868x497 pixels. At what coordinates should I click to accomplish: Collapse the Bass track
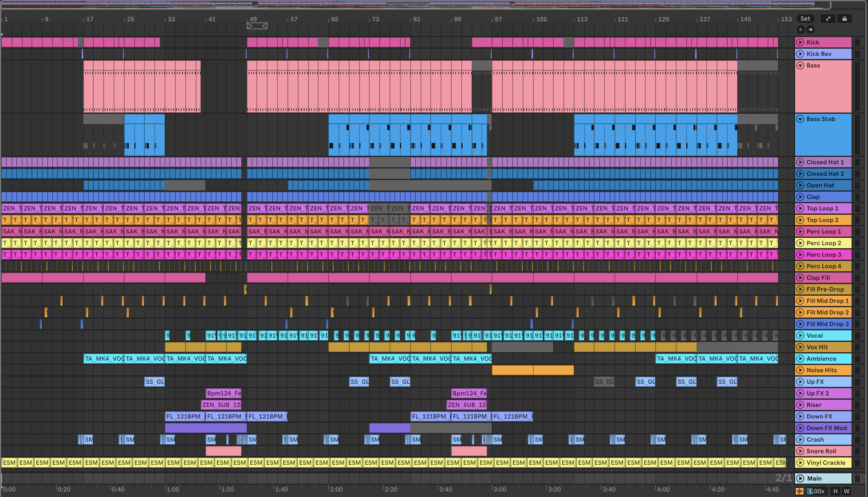tap(800, 65)
